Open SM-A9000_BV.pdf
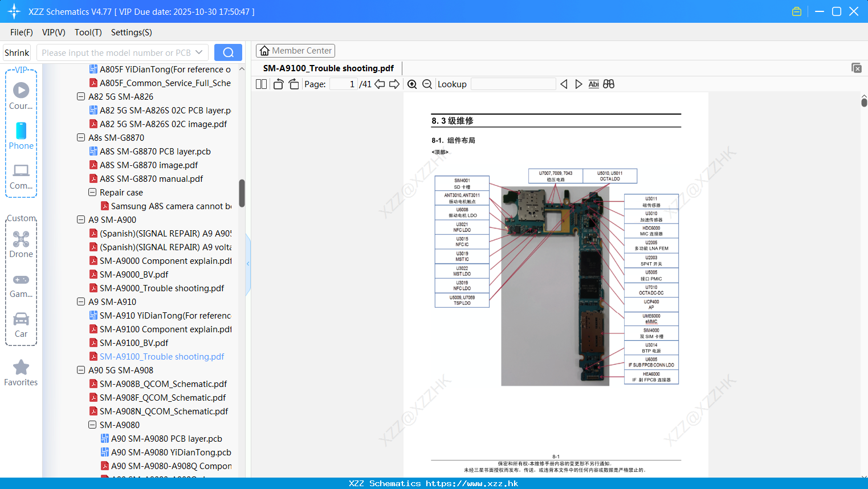The height and width of the screenshot is (489, 868). 129,274
